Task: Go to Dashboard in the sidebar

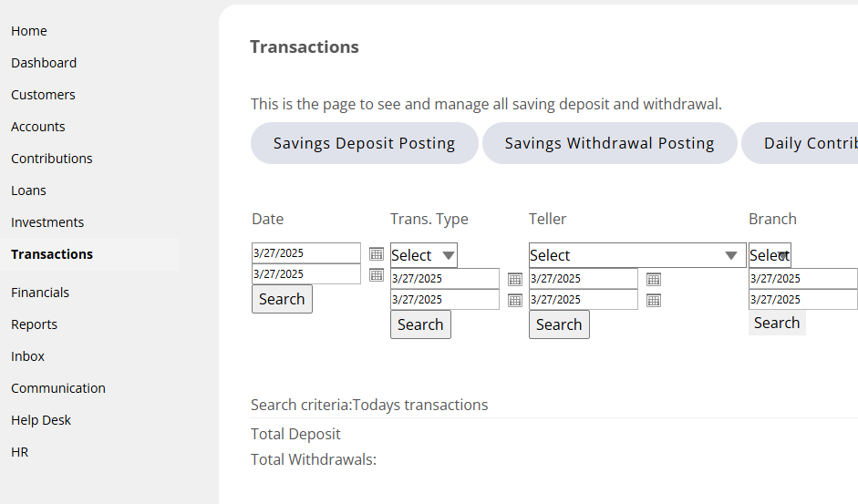Action: 44,63
